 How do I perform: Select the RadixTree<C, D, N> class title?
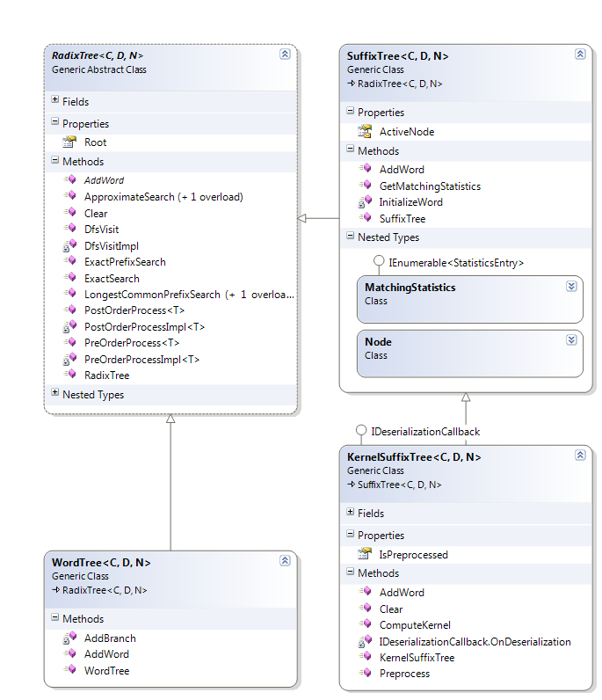[x=98, y=55]
